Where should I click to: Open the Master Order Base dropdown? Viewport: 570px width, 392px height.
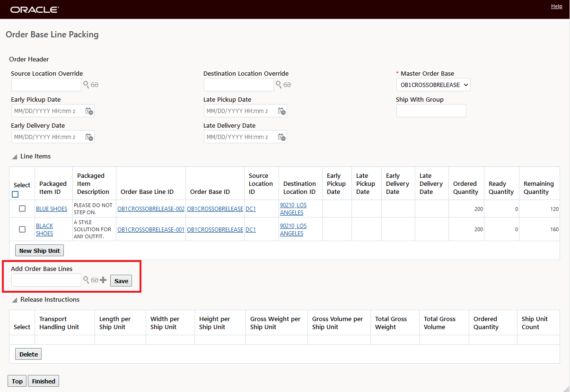coord(433,85)
